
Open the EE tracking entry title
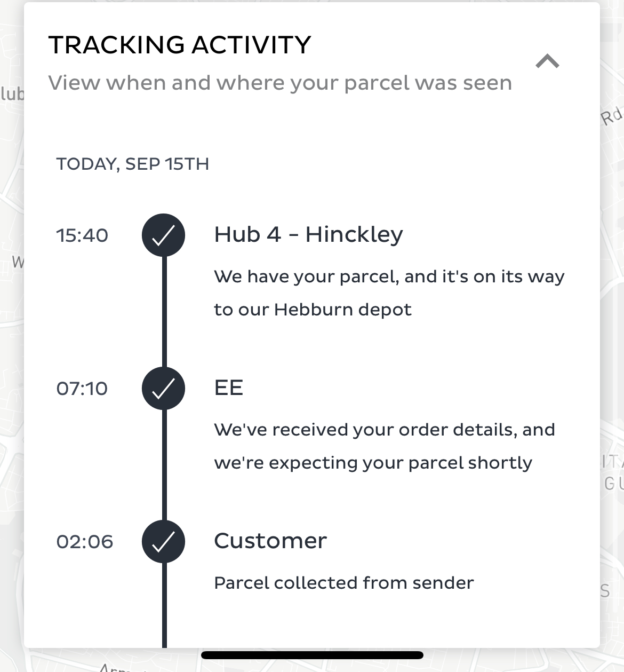(229, 388)
